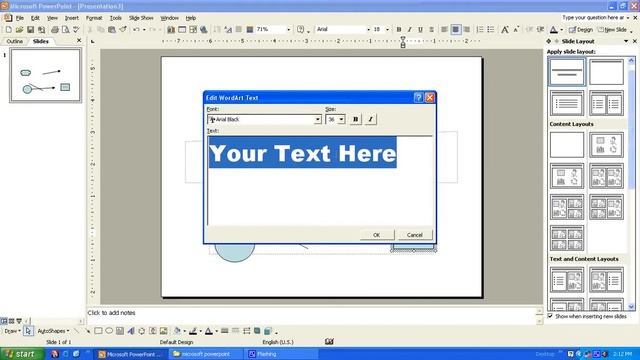640x360 pixels.
Task: Click the Line Style drawing icon
Action: click(x=224, y=331)
